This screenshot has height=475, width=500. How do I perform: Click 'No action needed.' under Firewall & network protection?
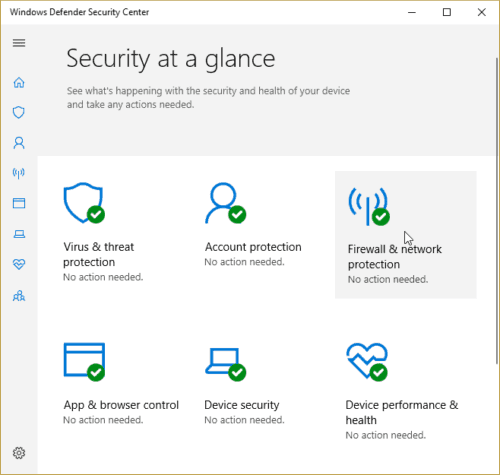[x=388, y=279]
